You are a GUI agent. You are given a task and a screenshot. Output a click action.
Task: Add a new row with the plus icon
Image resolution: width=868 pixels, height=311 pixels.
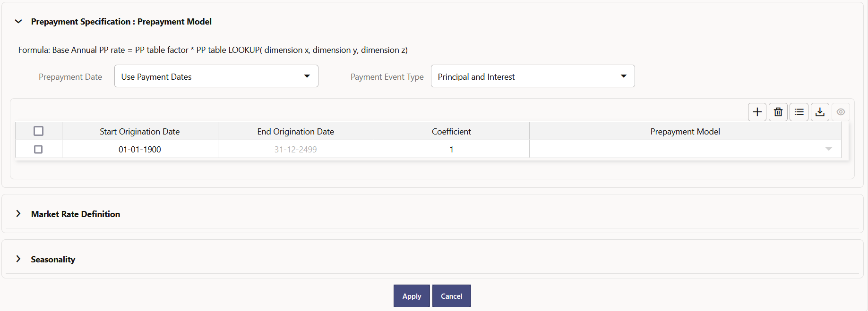coord(757,112)
